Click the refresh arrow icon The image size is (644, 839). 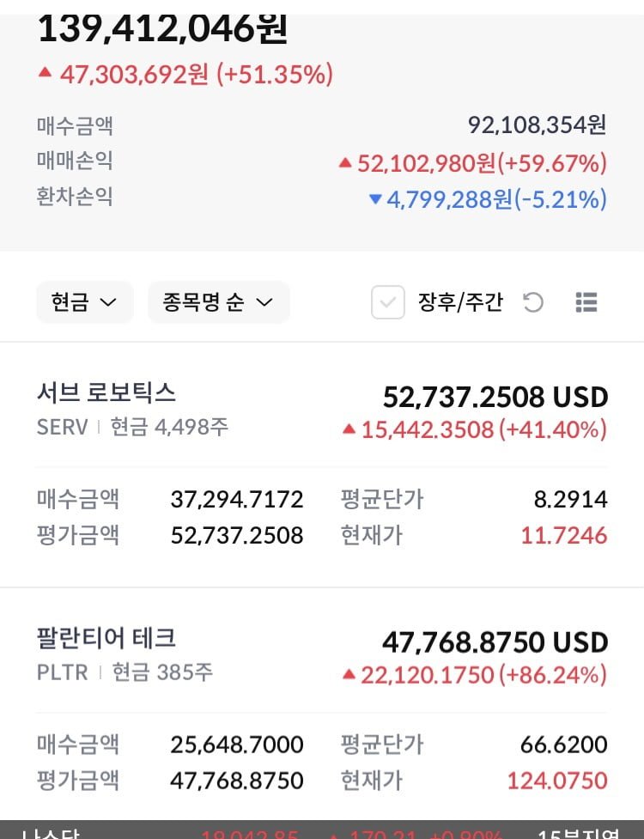[532, 302]
